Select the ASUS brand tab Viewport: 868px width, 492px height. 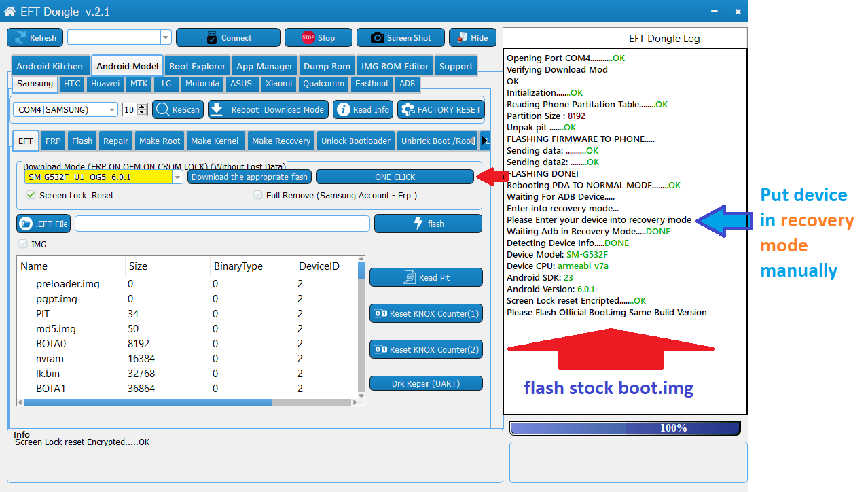click(x=240, y=84)
